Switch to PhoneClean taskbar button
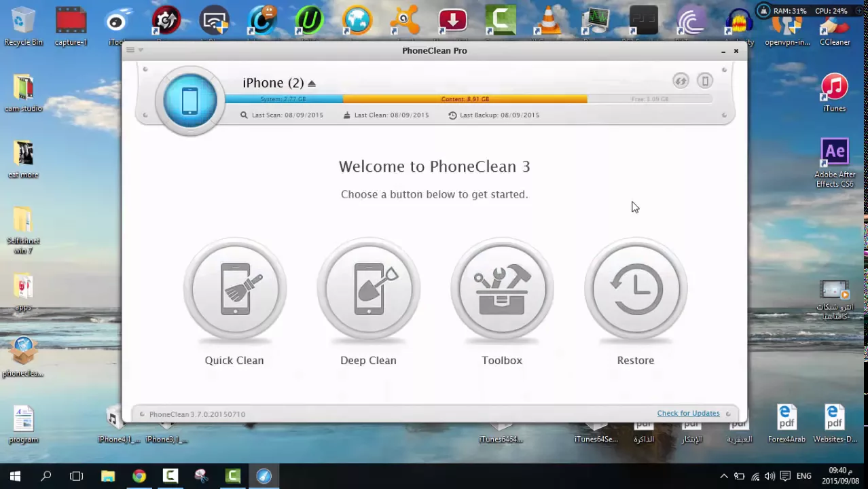The image size is (868, 489). [264, 476]
